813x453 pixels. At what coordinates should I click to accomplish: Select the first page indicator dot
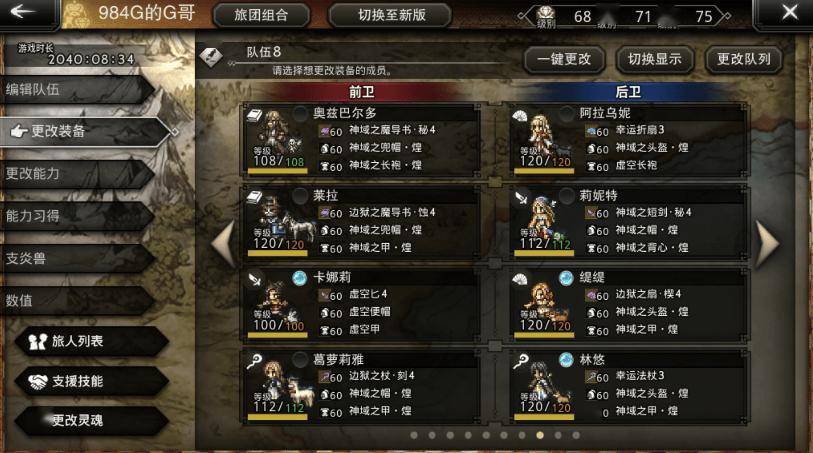tap(414, 435)
